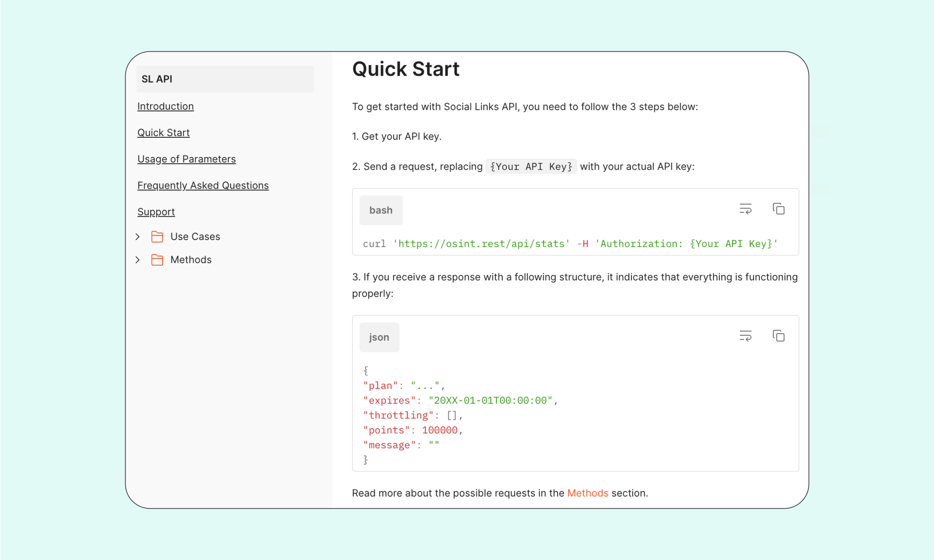Select the Methods tree item label
Image resolution: width=934 pixels, height=560 pixels.
[x=191, y=260]
